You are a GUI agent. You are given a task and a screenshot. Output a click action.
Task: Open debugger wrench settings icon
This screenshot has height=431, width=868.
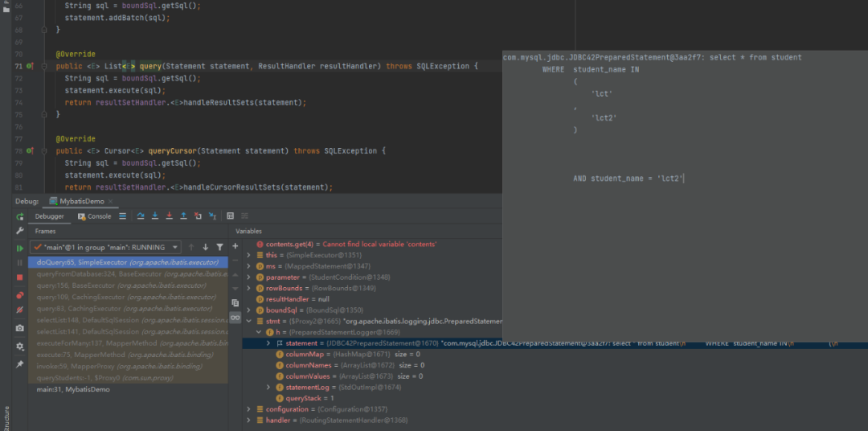tap(20, 231)
